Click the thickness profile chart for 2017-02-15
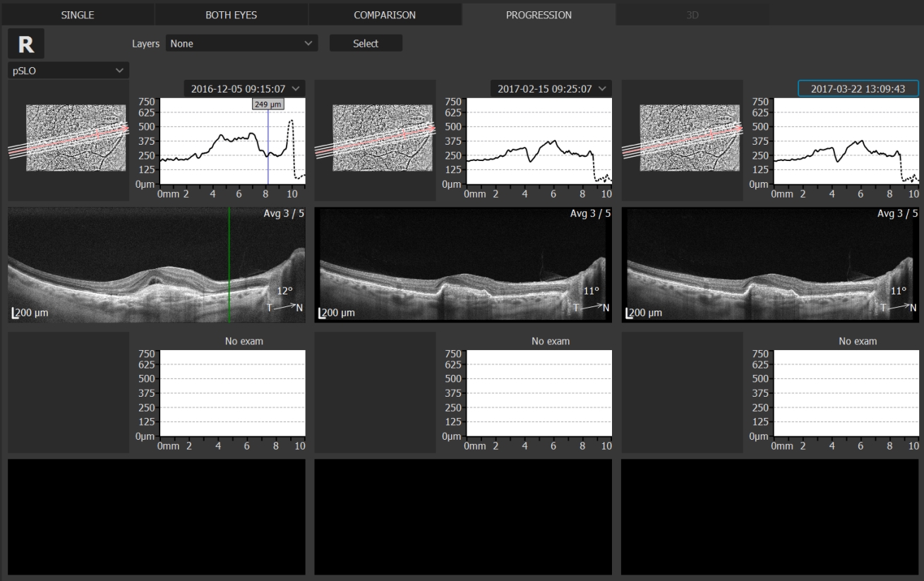The width and height of the screenshot is (924, 581). point(539,140)
